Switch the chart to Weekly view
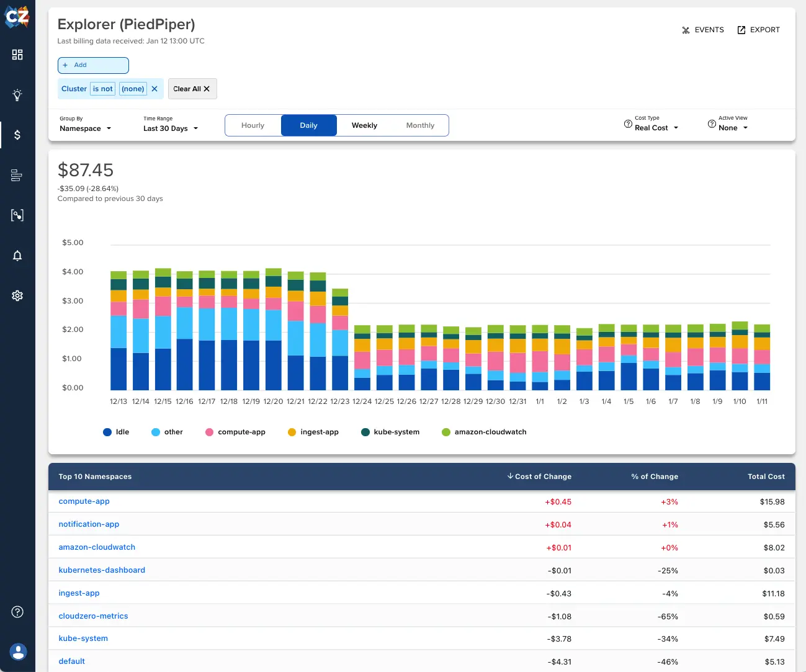This screenshot has height=672, width=806. coord(364,125)
